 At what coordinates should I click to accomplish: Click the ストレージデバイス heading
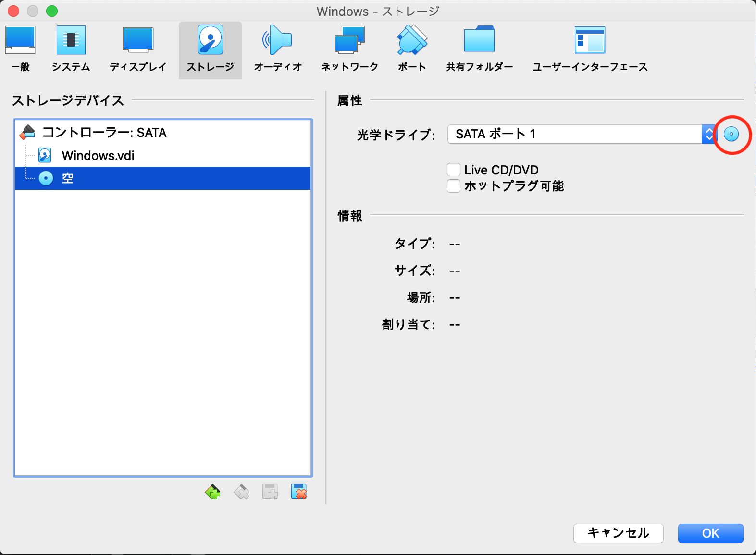[x=68, y=100]
